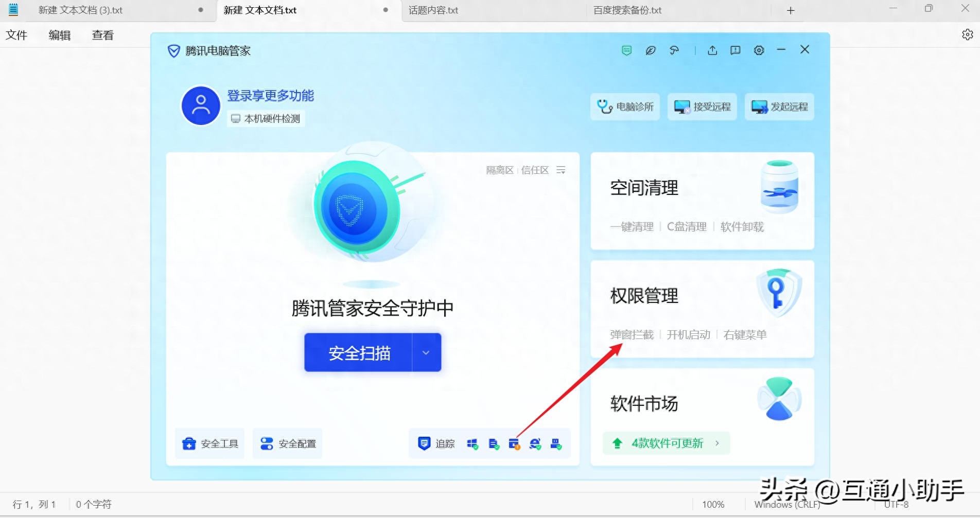Click the share/export icon in title bar
980x518 pixels.
pos(712,50)
